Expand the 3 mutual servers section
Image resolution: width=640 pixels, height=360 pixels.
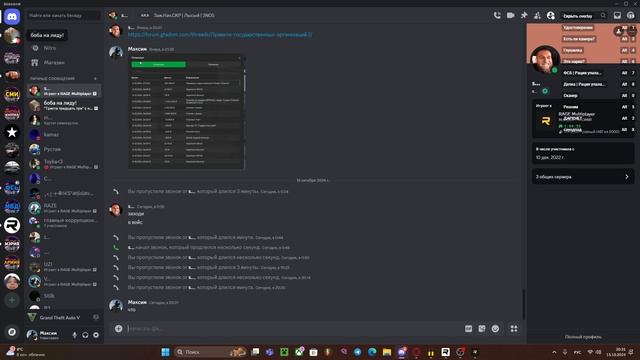click(x=582, y=177)
